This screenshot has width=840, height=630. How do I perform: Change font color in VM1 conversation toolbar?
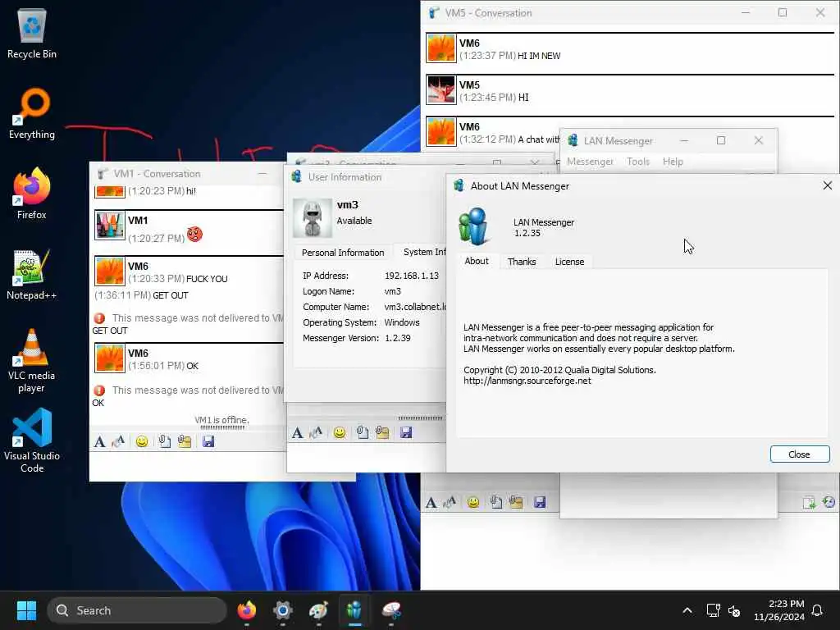pos(118,441)
